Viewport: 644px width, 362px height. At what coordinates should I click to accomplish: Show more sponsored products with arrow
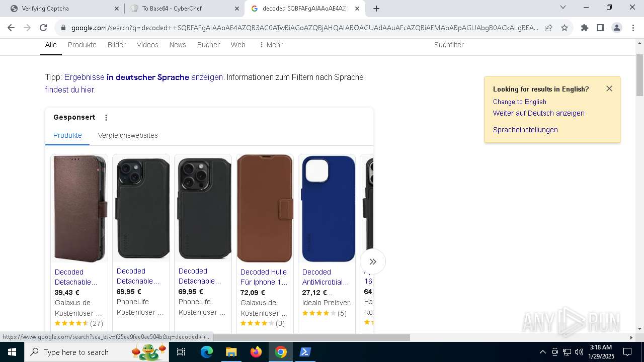[x=373, y=261]
